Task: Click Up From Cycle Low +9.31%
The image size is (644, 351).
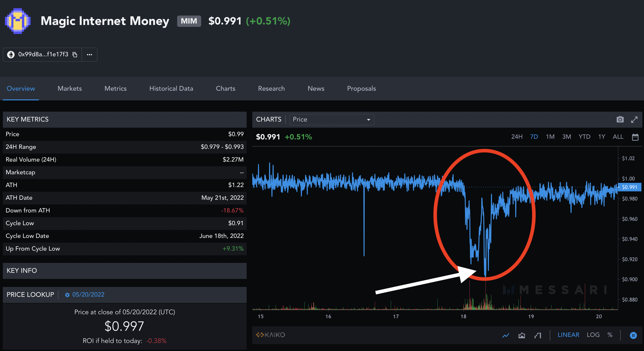Action: click(x=233, y=249)
